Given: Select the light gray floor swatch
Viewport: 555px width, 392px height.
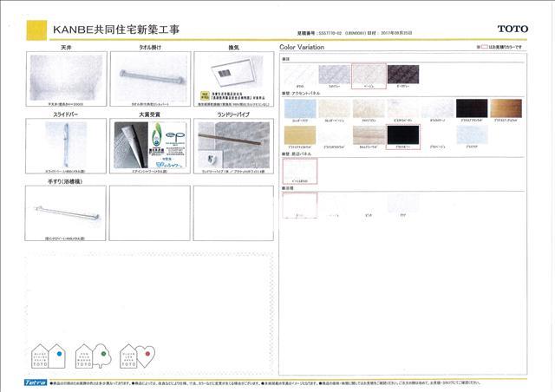Looking at the screenshot, I should click(x=334, y=74).
